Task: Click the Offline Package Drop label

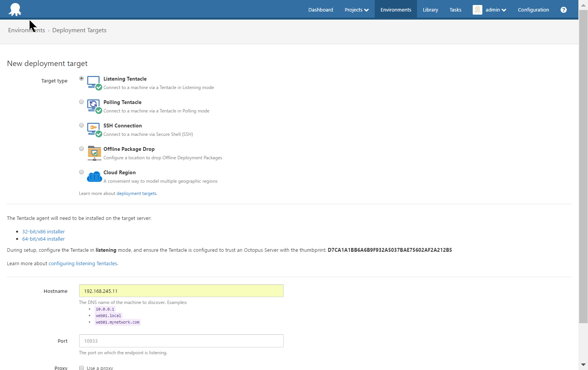Action: pos(129,149)
